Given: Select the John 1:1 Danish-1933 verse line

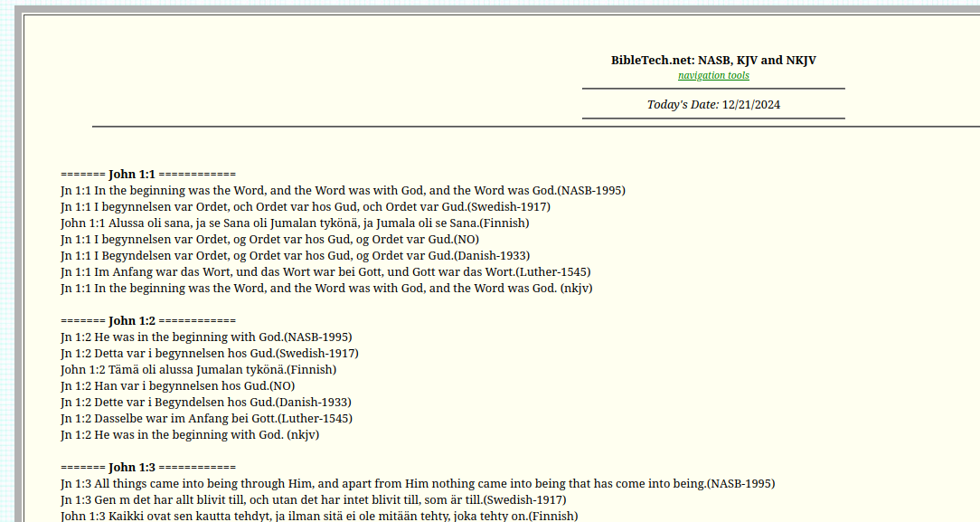Looking at the screenshot, I should pyautogui.click(x=295, y=255).
